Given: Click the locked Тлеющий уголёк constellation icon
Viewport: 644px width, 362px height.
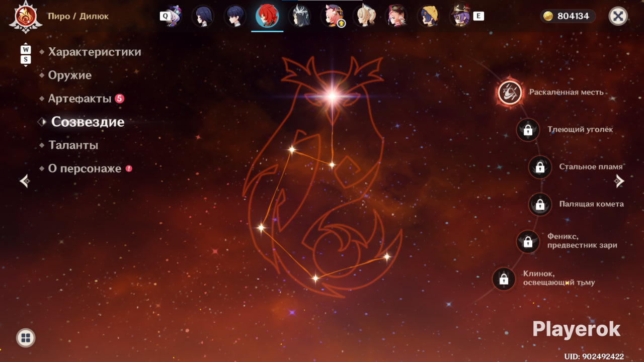Looking at the screenshot, I should [528, 130].
